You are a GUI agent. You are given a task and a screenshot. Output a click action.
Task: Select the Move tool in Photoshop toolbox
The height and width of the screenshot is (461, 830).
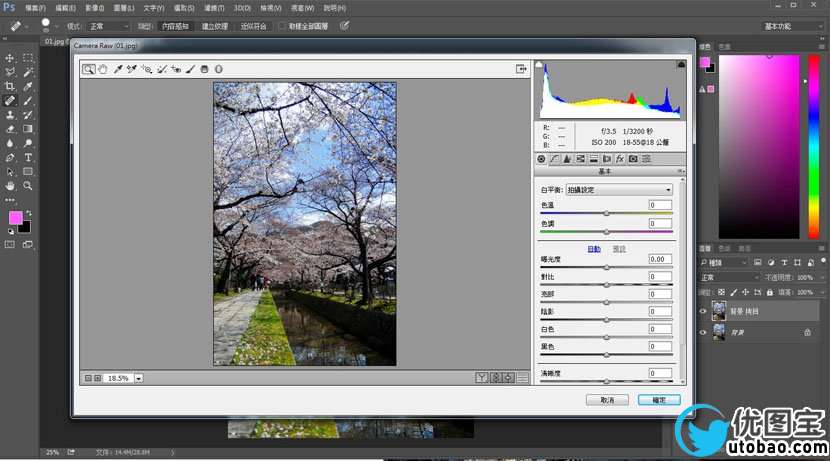10,58
